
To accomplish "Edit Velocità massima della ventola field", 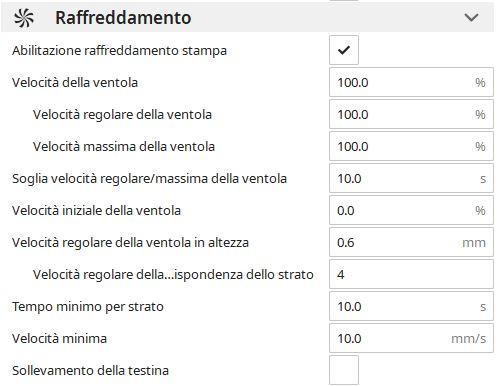I will coord(411,146).
